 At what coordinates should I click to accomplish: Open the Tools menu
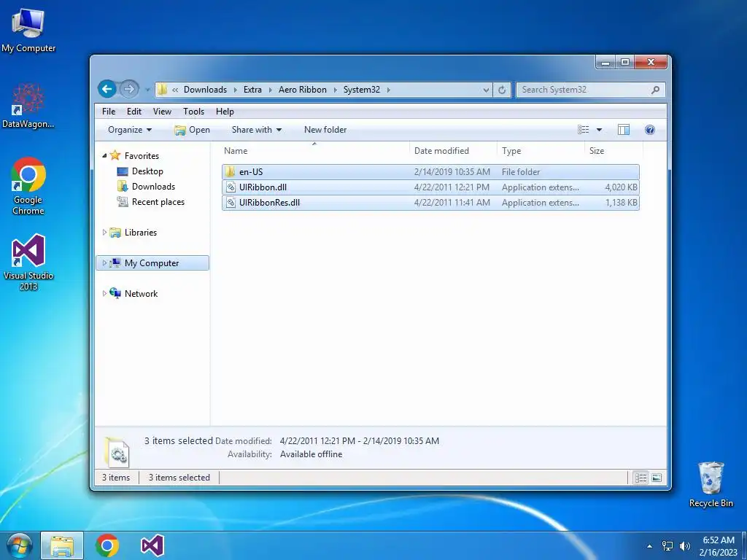193,112
